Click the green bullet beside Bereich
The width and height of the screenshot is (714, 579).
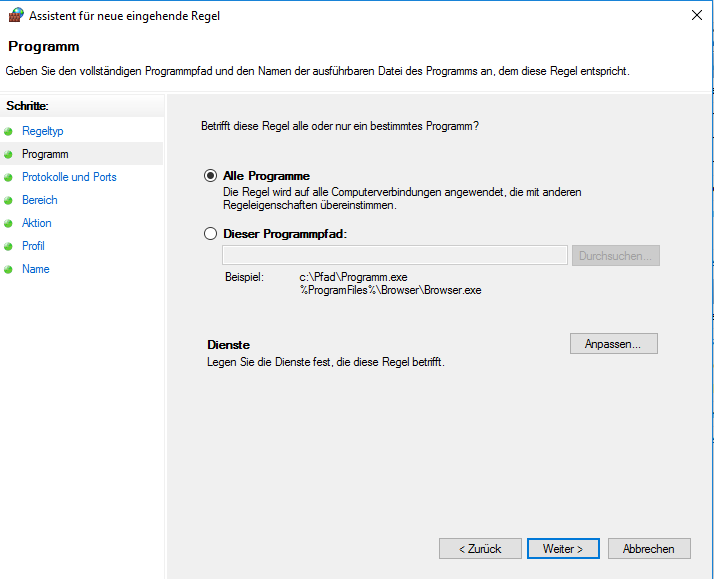(8, 200)
